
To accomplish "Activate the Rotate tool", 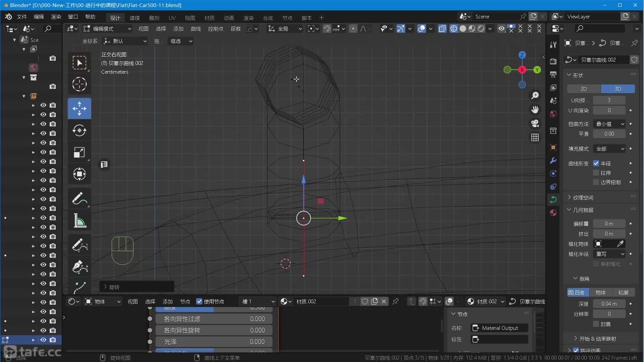I will pos(79,130).
